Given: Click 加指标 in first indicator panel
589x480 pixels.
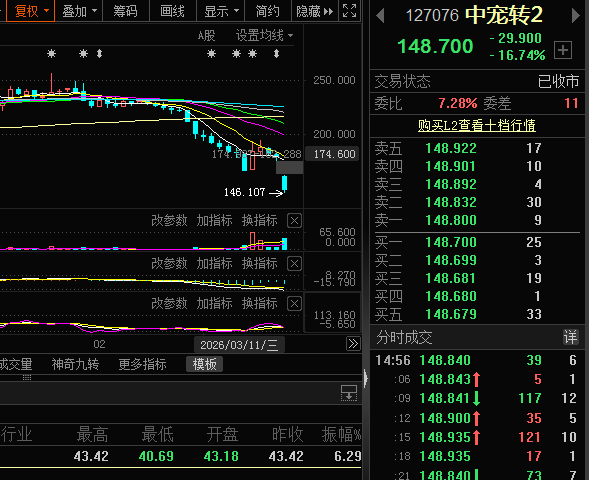Looking at the screenshot, I should [x=214, y=220].
